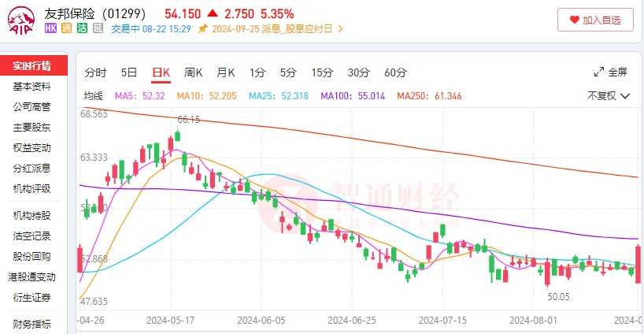Switch to 5分 five-minute chart
The image size is (644, 334).
(x=288, y=72)
